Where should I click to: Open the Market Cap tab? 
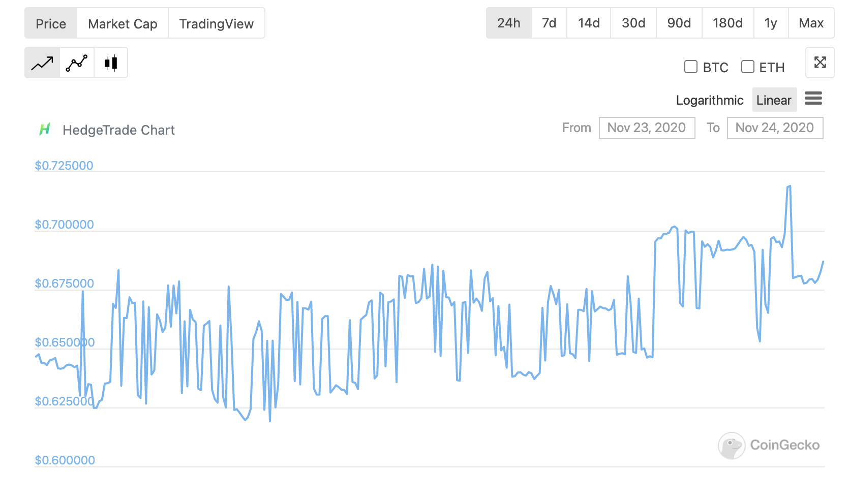coord(123,23)
